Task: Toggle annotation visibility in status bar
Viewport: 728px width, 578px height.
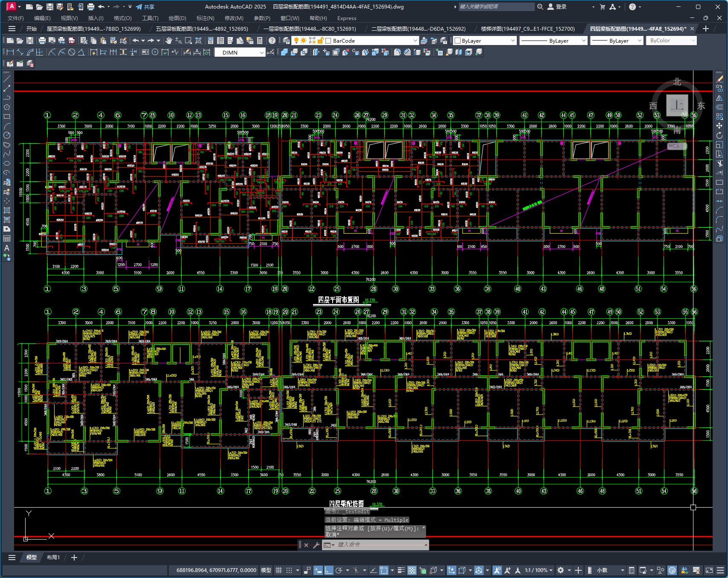Action: 497,570
